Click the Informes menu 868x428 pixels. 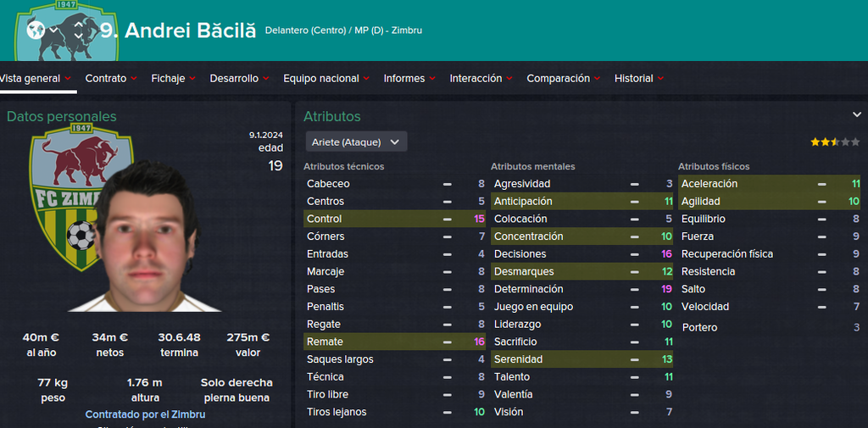[409, 78]
